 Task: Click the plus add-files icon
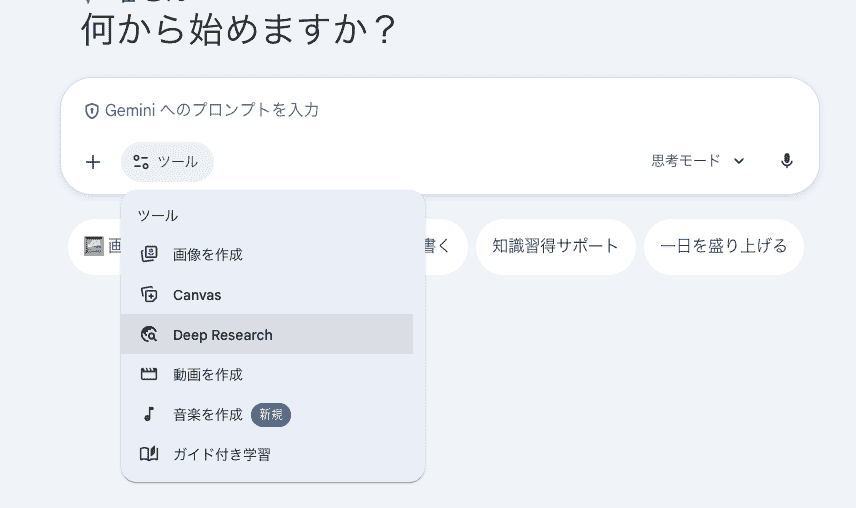[93, 162]
